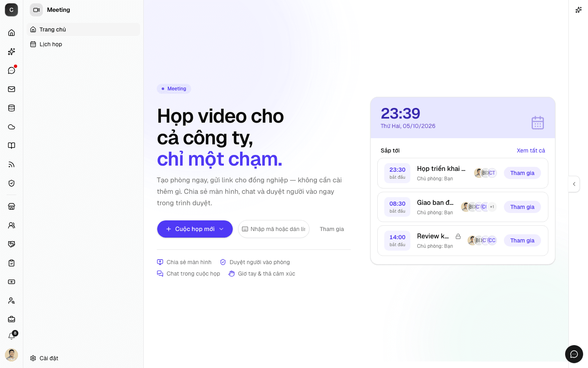Focus the "Nhập mã hoặc dán link" field

(274, 229)
